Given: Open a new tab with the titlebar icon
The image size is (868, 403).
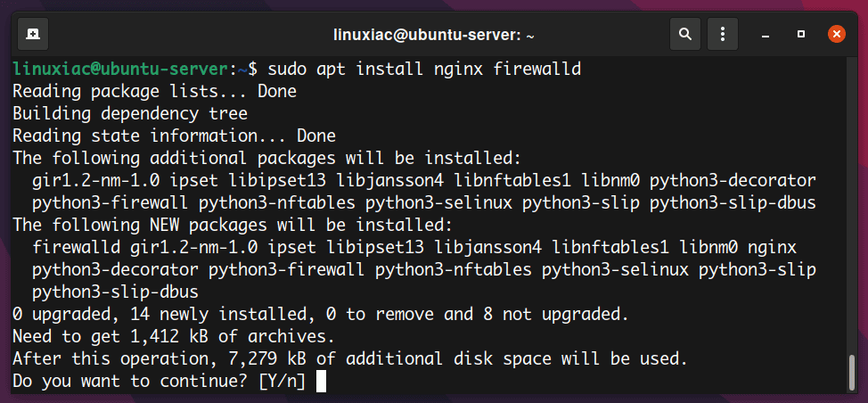Looking at the screenshot, I should [x=33, y=34].
